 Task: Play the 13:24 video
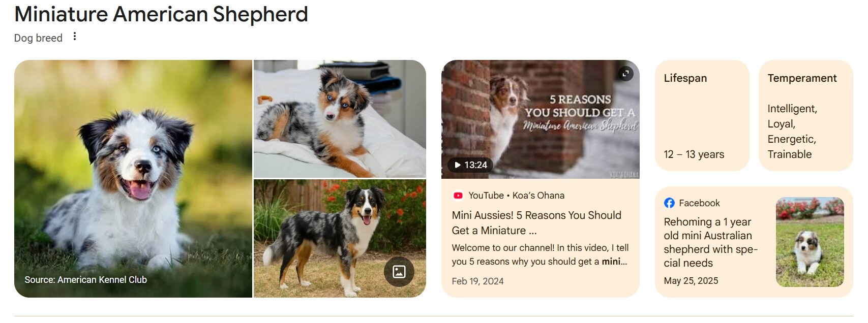pyautogui.click(x=470, y=165)
